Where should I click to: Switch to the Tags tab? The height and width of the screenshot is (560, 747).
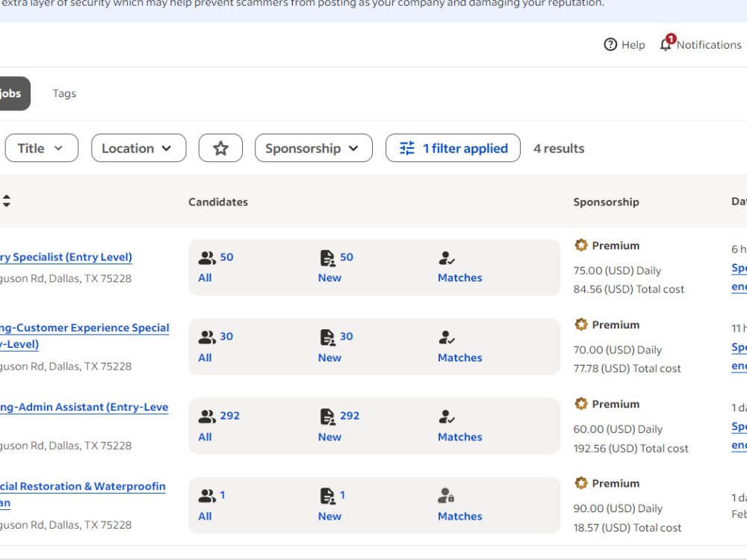[64, 93]
